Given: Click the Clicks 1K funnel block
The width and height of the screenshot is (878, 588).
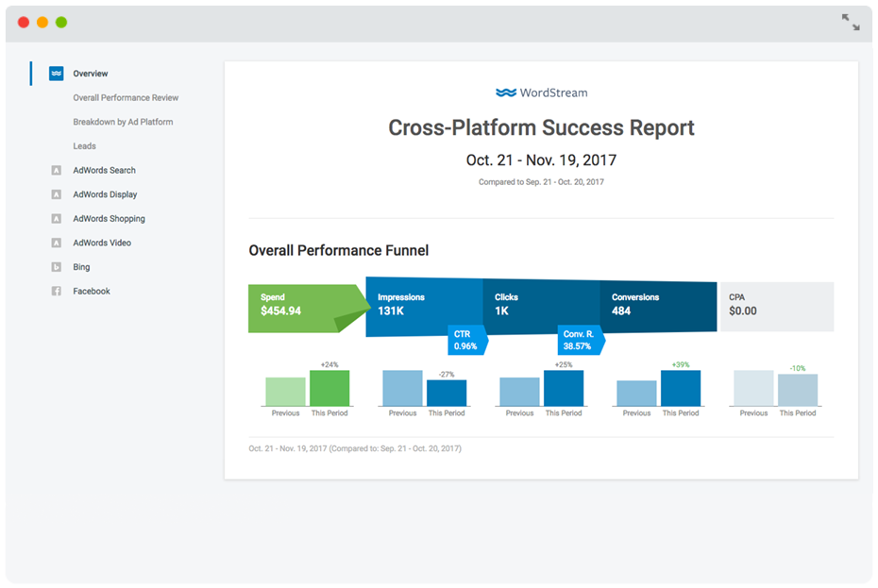Looking at the screenshot, I should click(541, 306).
